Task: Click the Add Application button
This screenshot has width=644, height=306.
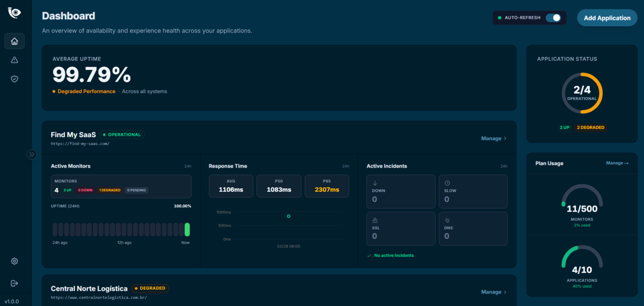Action: tap(607, 18)
